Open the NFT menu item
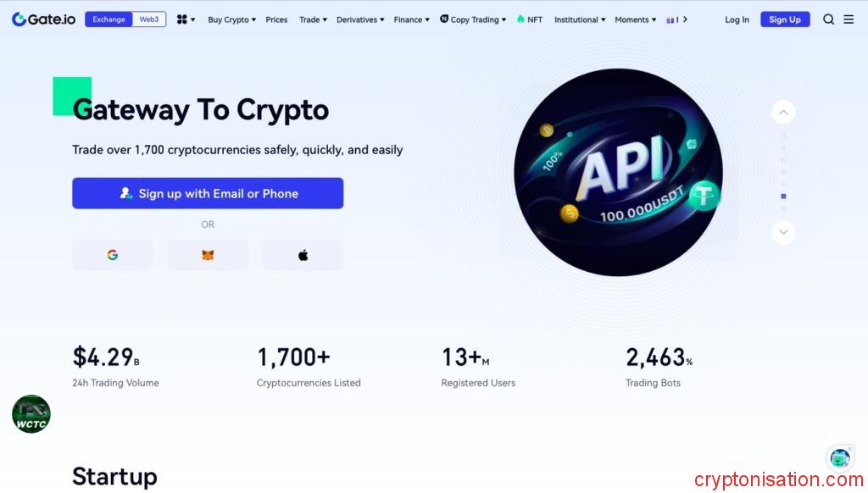Viewport: 868px width, 493px height. 529,19
